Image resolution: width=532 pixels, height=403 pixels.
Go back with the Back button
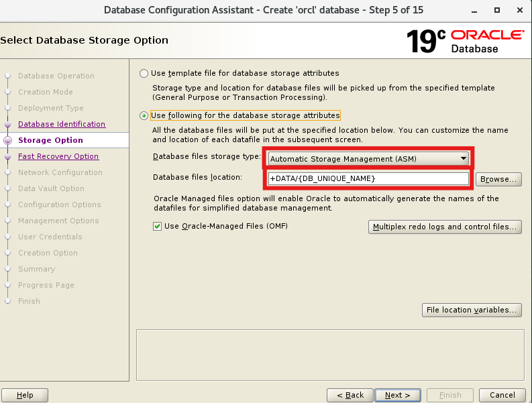coord(350,395)
